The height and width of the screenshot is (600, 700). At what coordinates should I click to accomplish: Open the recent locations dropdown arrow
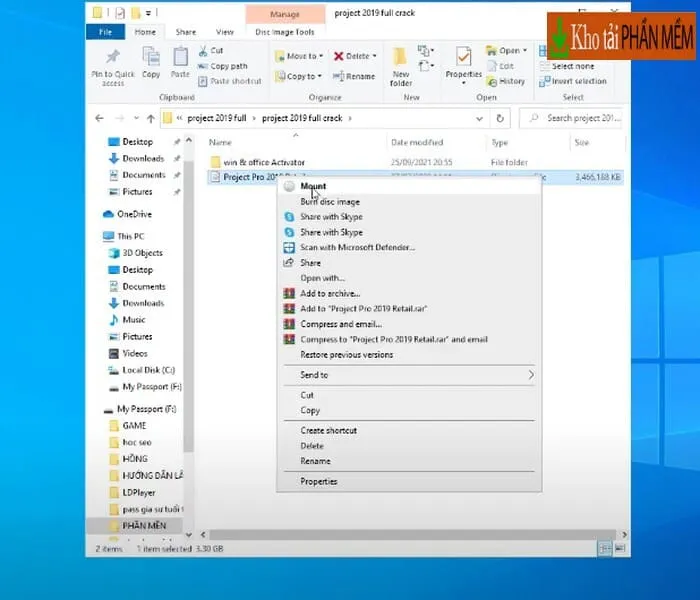click(136, 118)
